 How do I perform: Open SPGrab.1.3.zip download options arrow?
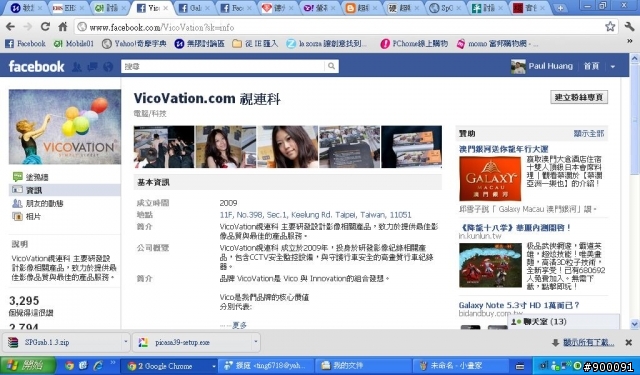[x=125, y=342]
